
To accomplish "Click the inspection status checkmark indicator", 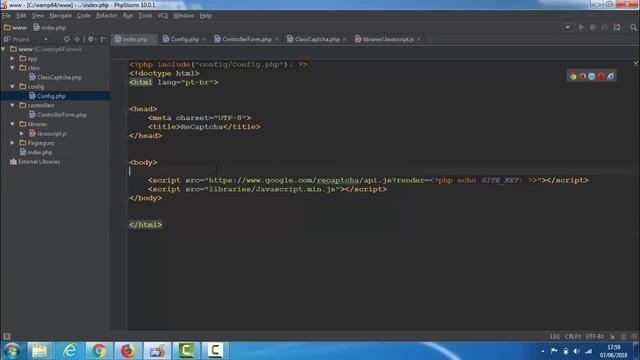I will [x=636, y=63].
